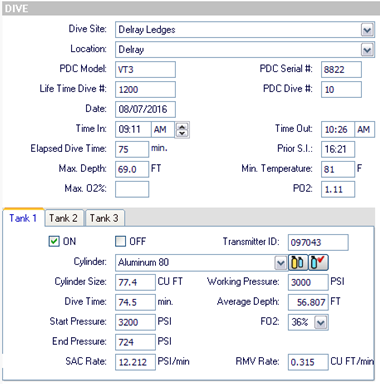Viewport: 380px width, 384px height.
Task: Click the Average Depth field 56.807
Action: tap(308, 302)
